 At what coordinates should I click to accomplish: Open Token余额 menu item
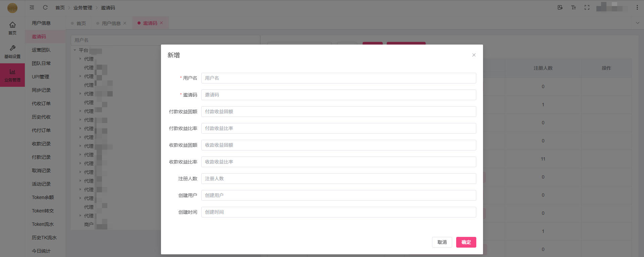coord(43,197)
